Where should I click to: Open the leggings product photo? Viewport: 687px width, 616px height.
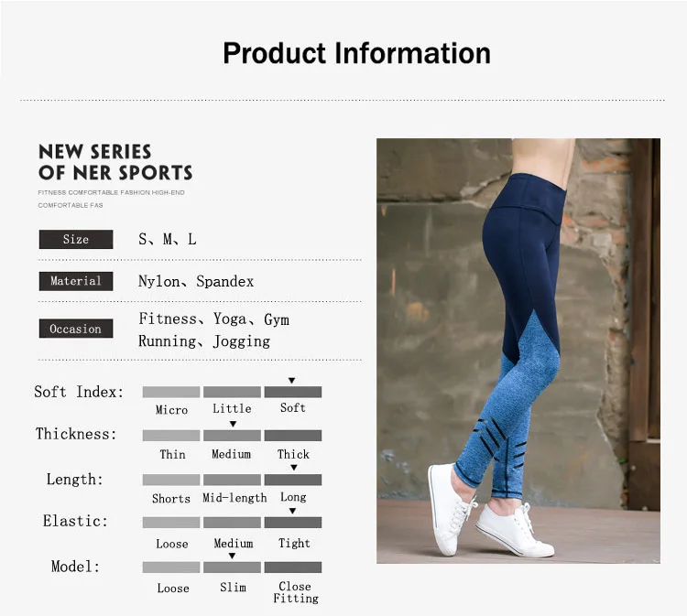(x=518, y=351)
